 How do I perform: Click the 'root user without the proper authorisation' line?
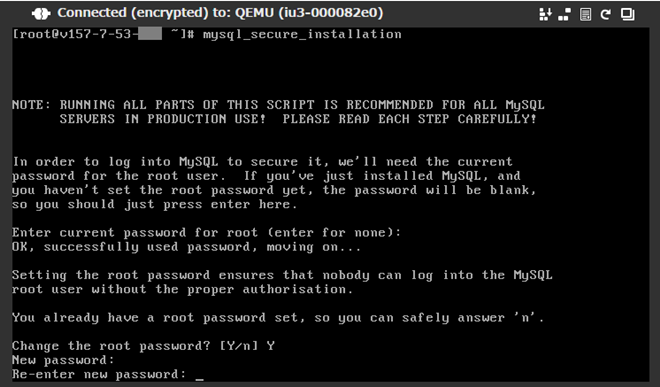pos(182,290)
